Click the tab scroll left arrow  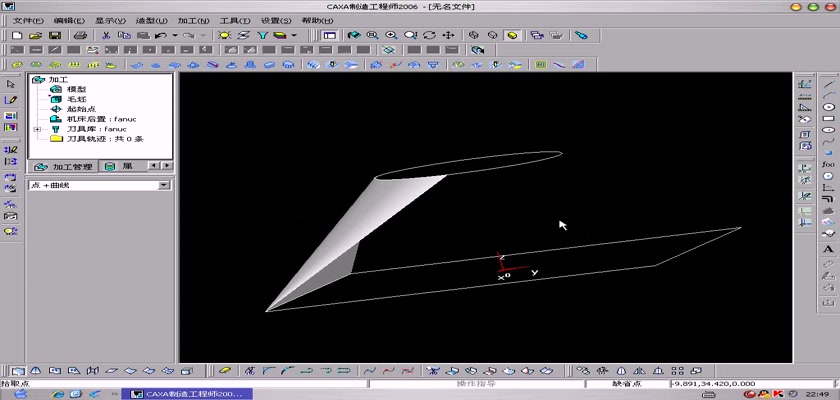coord(154,166)
